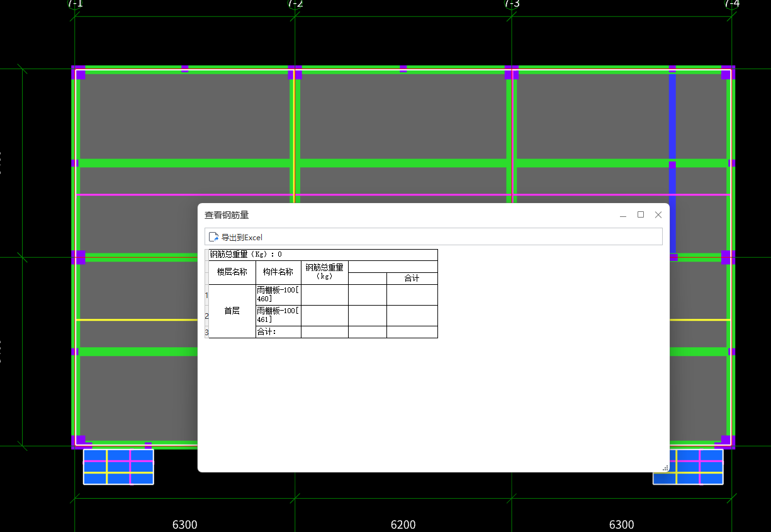The height and width of the screenshot is (532, 771).
Task: Click the 7-3 axis label
Action: point(512,4)
